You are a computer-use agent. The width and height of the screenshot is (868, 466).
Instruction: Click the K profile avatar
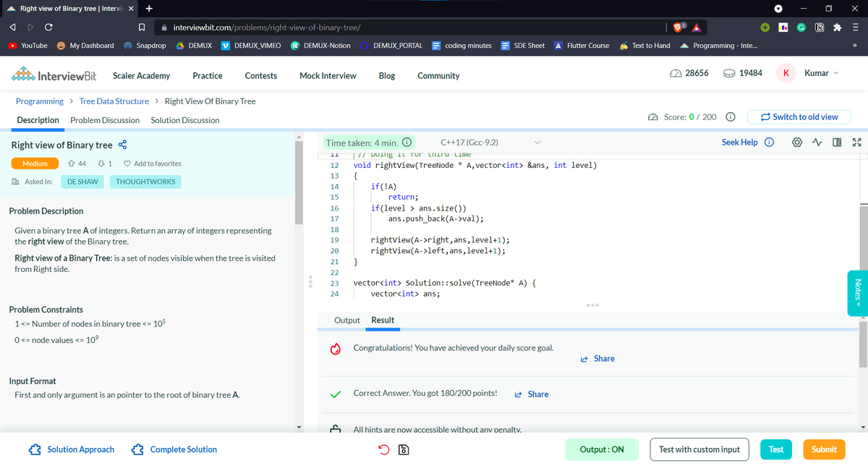pos(786,73)
